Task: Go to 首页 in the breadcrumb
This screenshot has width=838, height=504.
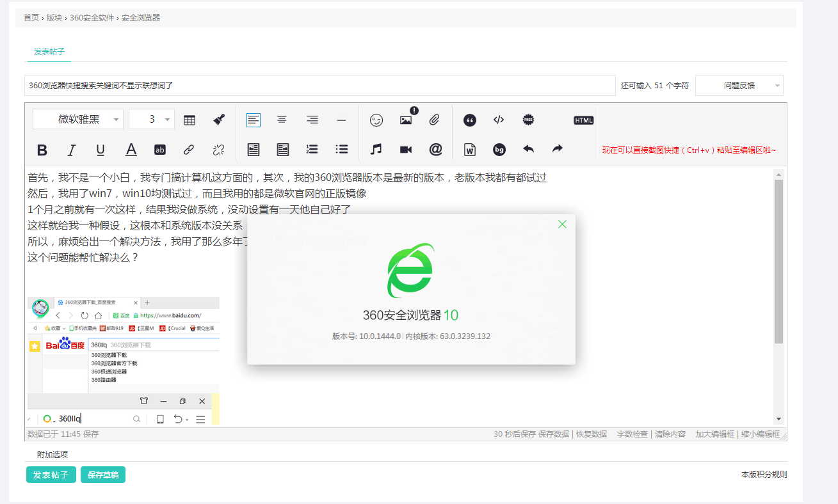Action: tap(31, 17)
